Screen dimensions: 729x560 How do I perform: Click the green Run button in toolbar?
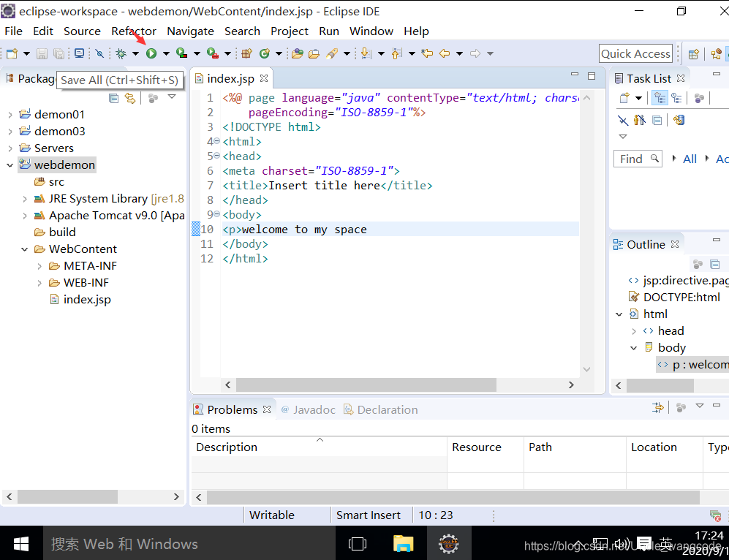151,53
